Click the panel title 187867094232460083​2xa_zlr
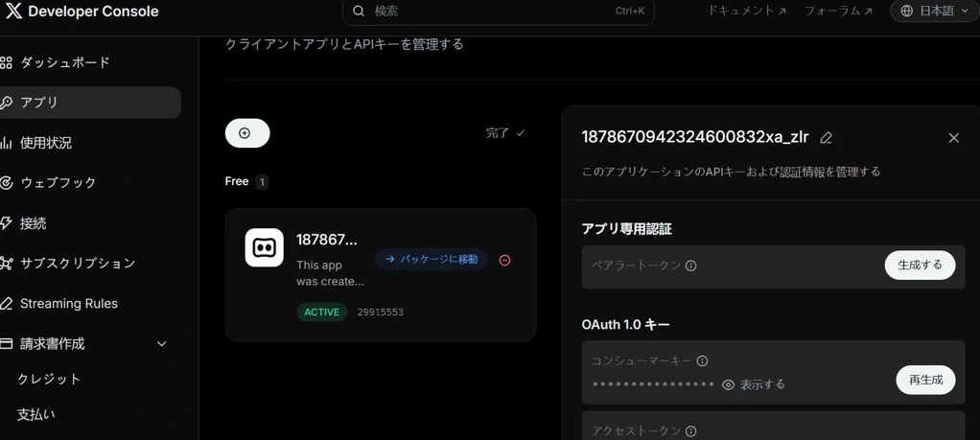 coord(695,137)
